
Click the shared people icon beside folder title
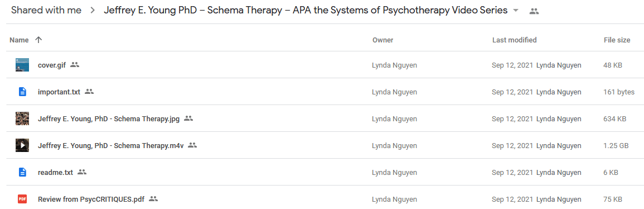[534, 12]
